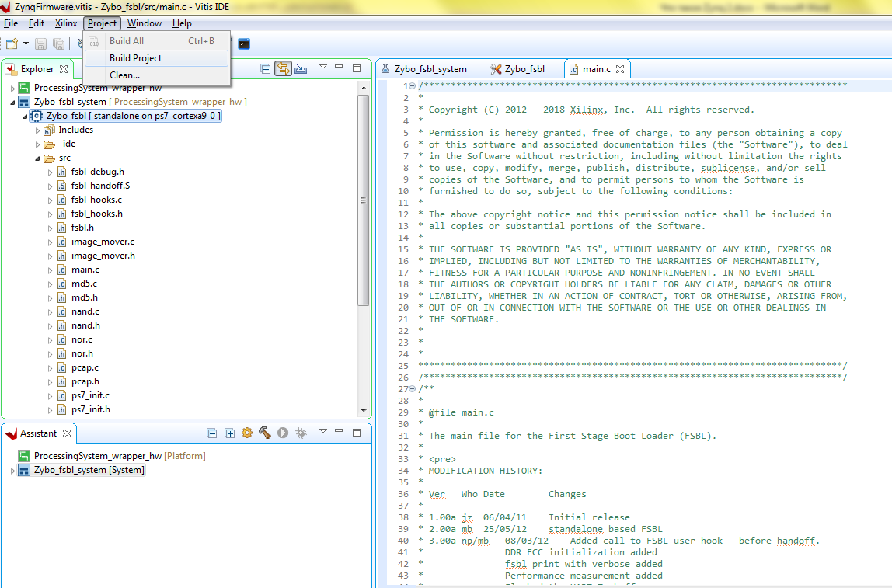
Task: Click the Vitis IDE title bar logo
Action: pyautogui.click(x=5, y=7)
